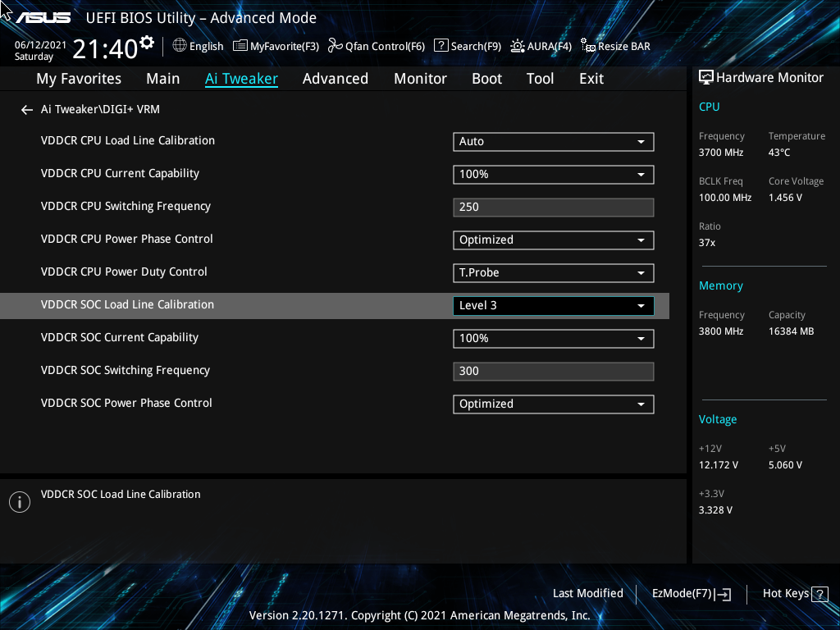Click Last Modified button
The image size is (840, 630).
587,594
